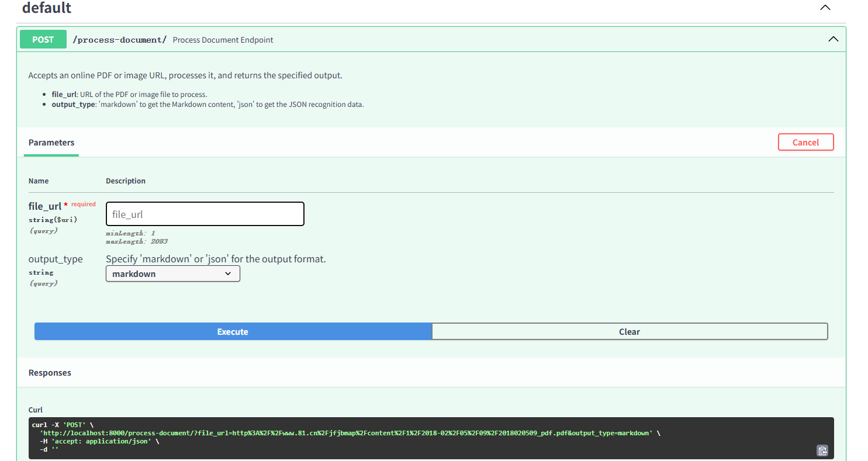
Task: Click the 'Accepts an online PDF' description sentence
Action: click(185, 75)
